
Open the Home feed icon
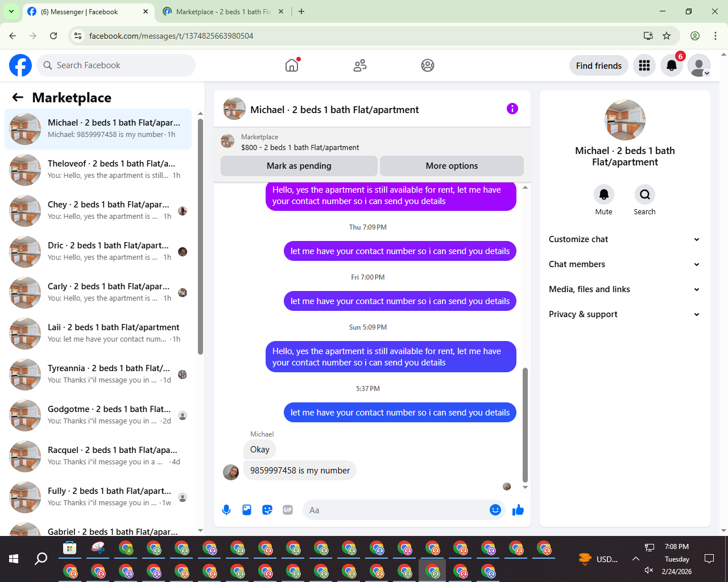click(292, 65)
